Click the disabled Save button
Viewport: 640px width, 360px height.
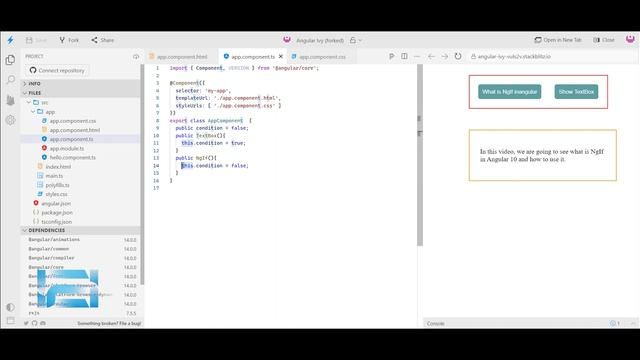coord(36,40)
